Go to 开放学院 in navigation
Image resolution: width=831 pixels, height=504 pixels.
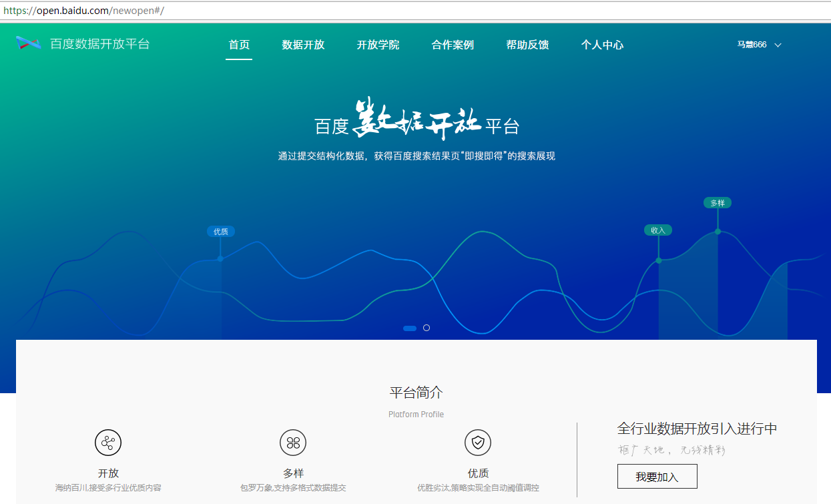point(378,45)
